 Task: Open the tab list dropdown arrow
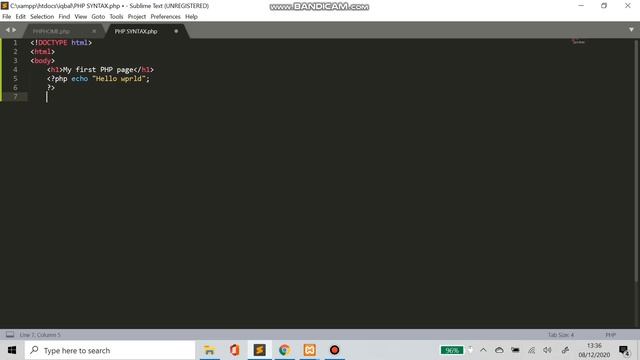pyautogui.click(x=631, y=30)
